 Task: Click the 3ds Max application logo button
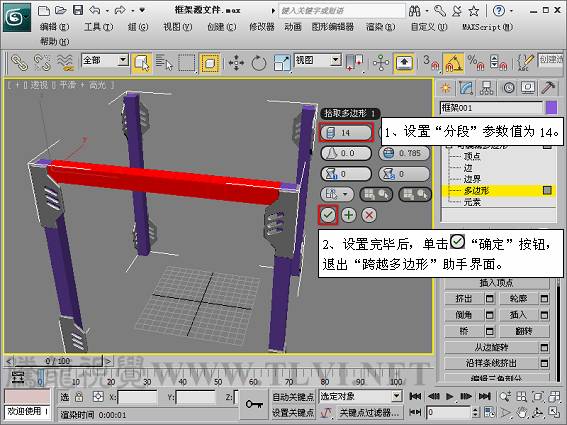point(17,17)
